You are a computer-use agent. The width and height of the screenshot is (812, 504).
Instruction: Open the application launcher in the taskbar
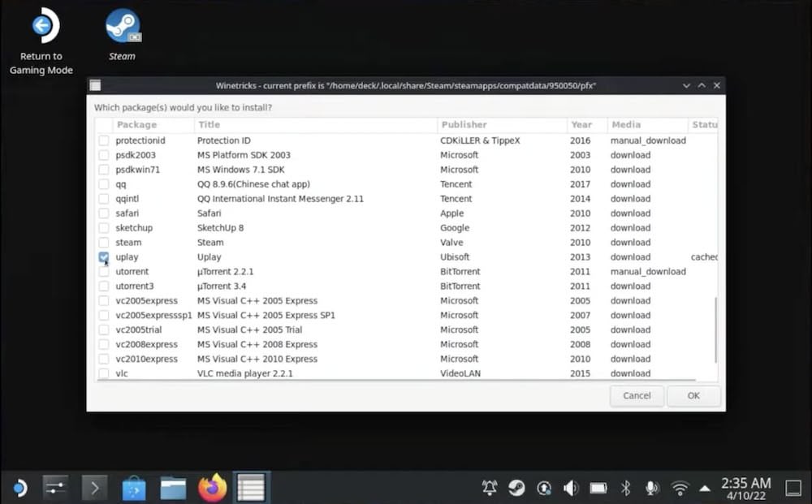click(x=19, y=488)
